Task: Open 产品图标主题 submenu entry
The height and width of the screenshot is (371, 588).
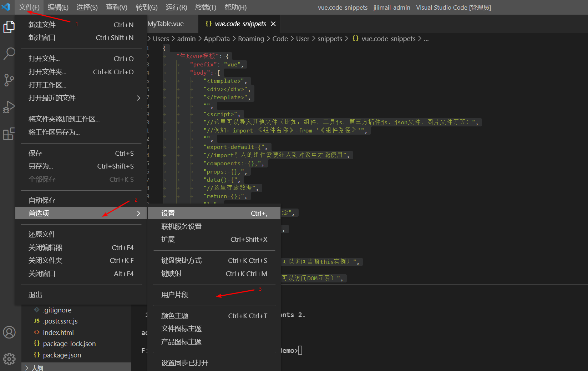Action: 214,342
